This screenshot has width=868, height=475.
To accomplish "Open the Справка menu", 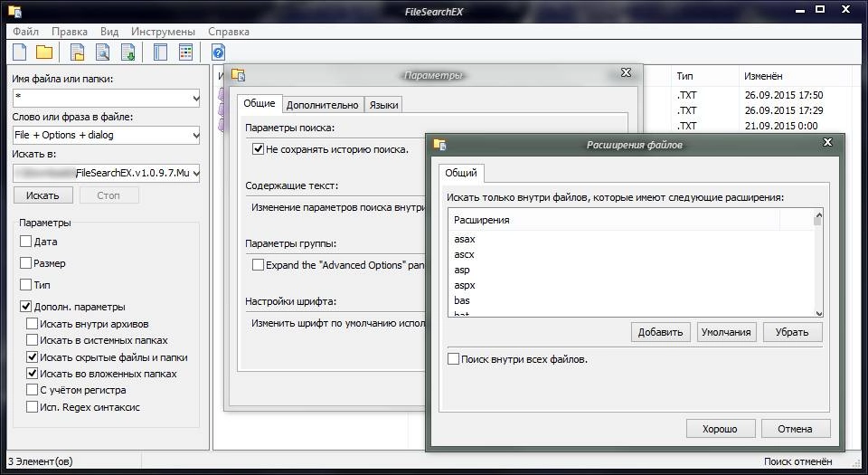I will point(229,32).
